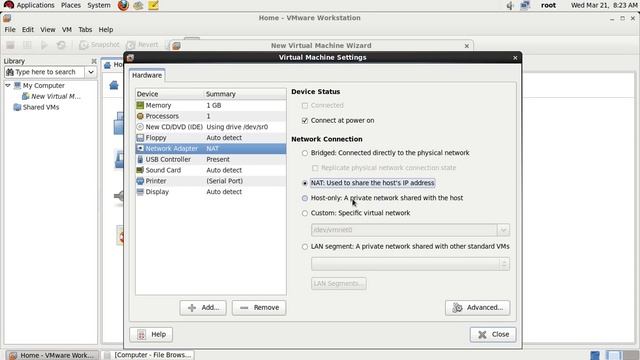The image size is (640, 360).
Task: Open the Help menu
Action: [106, 30]
